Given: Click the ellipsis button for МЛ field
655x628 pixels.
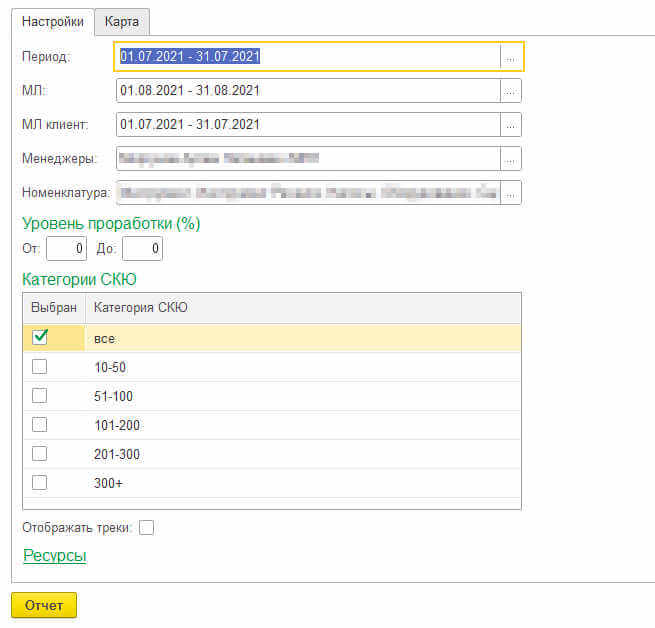Looking at the screenshot, I should coord(510,91).
